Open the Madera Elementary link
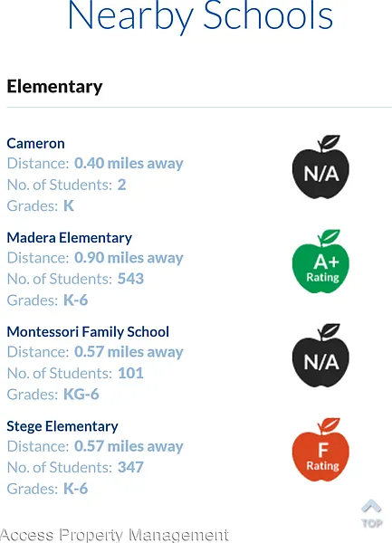This screenshot has width=392, height=543. [70, 237]
